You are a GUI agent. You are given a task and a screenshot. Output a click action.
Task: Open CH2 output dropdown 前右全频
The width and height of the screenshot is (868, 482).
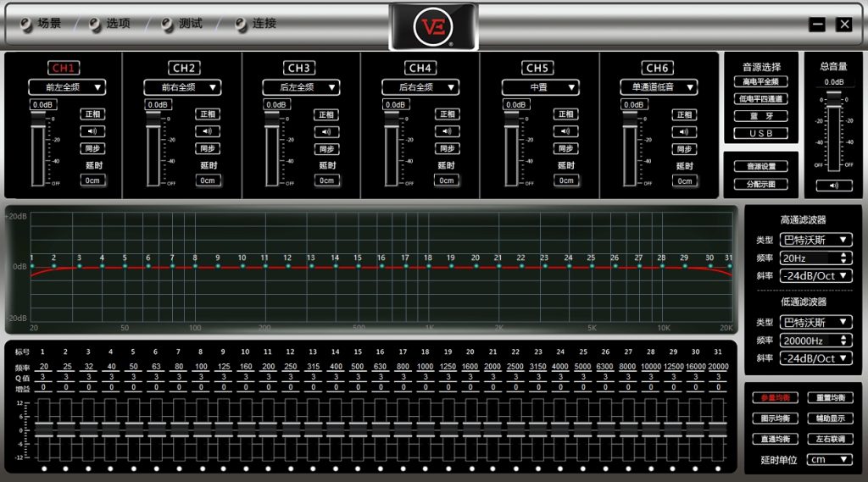point(182,87)
